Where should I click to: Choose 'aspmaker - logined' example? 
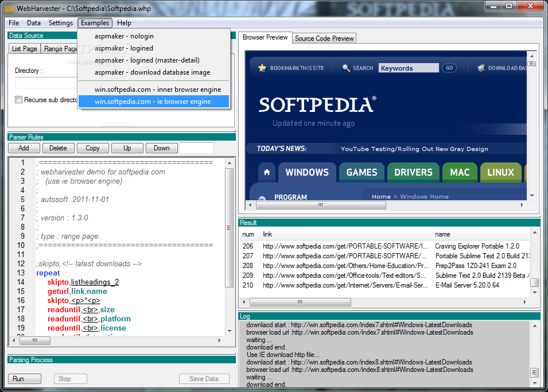(154, 48)
